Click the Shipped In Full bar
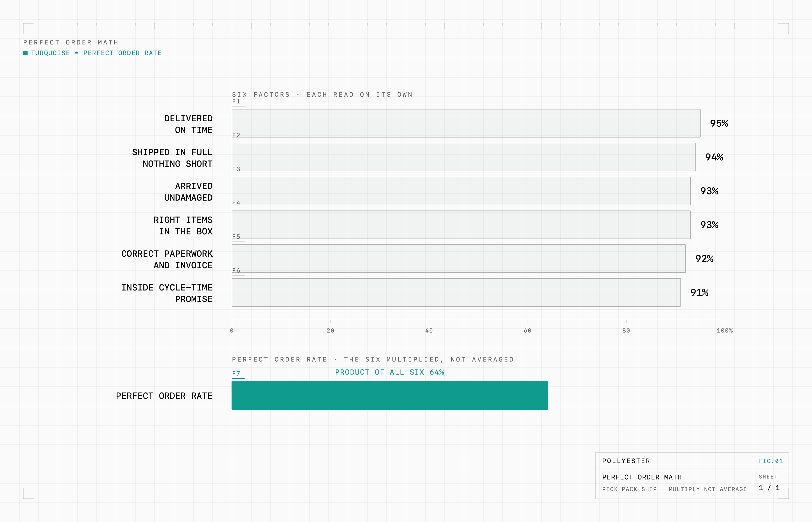 [464, 157]
